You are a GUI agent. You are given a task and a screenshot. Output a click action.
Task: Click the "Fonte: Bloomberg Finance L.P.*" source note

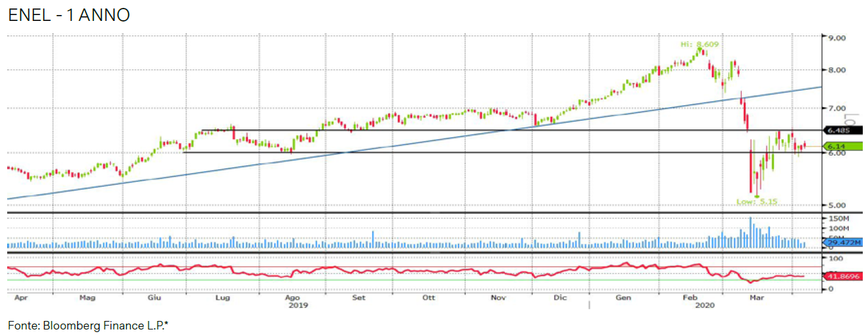click(88, 325)
